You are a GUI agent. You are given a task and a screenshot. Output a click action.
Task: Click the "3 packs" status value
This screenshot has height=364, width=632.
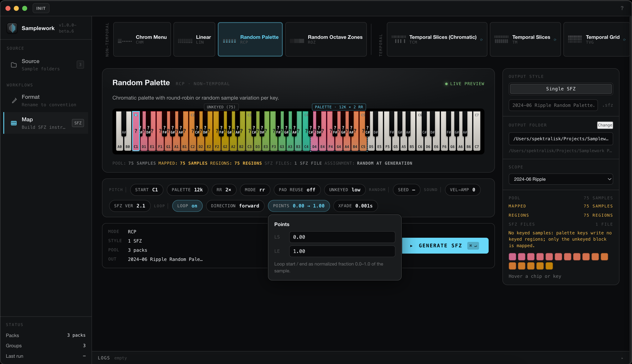[76, 335]
